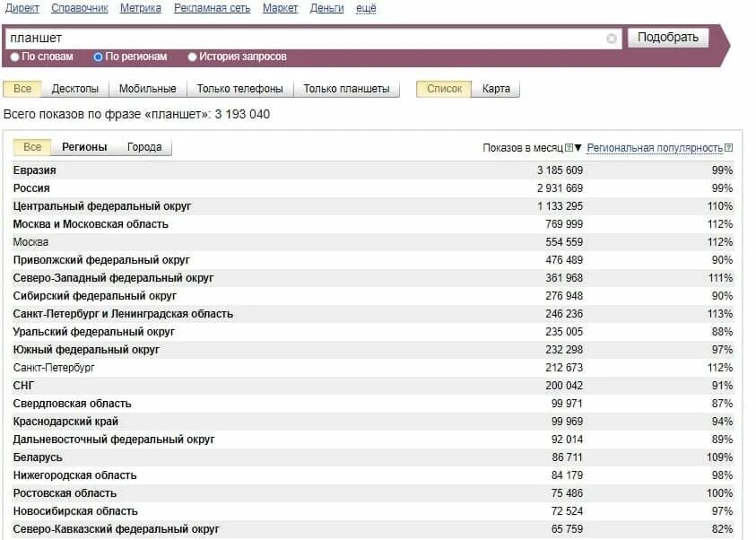
Task: Select Нижегородская область row
Action: (373, 475)
